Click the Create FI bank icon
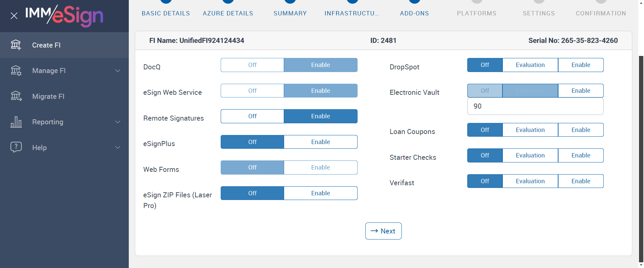The width and height of the screenshot is (644, 268). (x=16, y=45)
